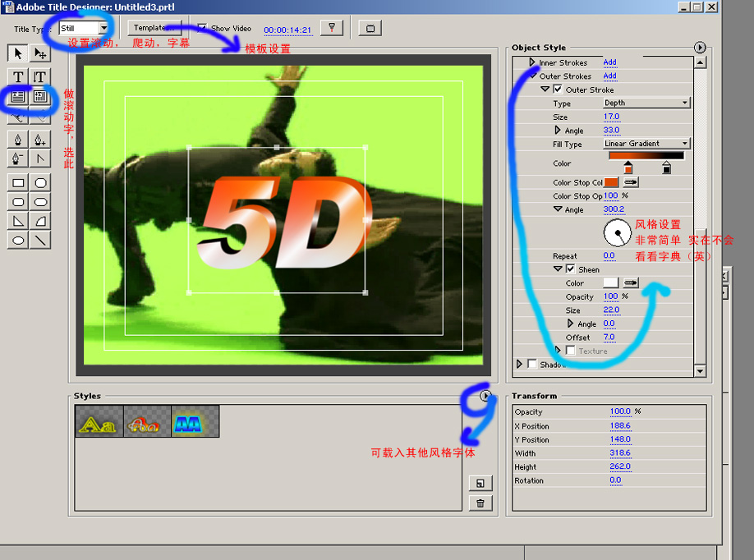Choose the Rounded Corner Rectangle tool
Image resolution: width=754 pixels, height=560 pixels.
tap(18, 202)
